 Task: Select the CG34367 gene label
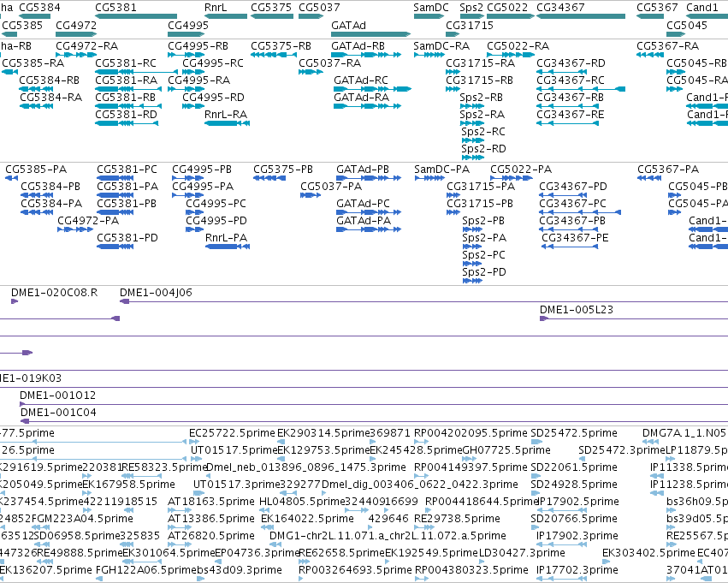pos(560,8)
